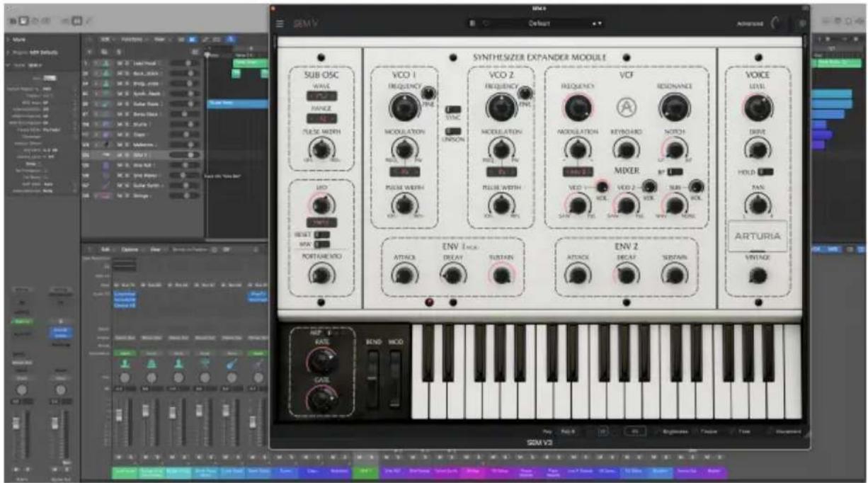The height and width of the screenshot is (483, 868).
Task: Click the Mixer Sub Vol knob
Action: 697,186
